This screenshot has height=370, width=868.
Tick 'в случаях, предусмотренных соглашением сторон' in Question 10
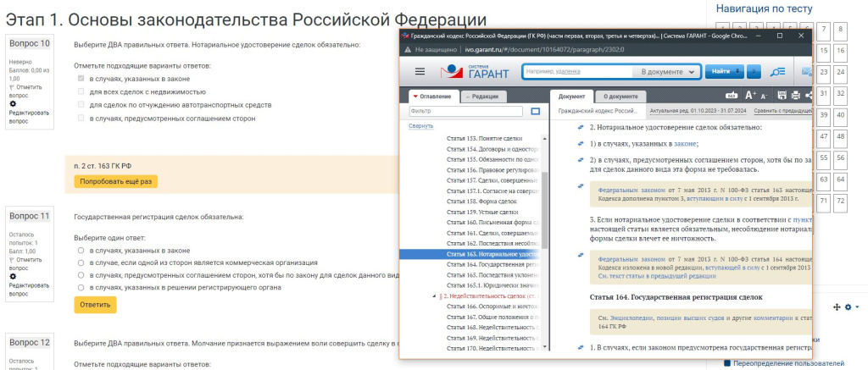pyautogui.click(x=81, y=118)
